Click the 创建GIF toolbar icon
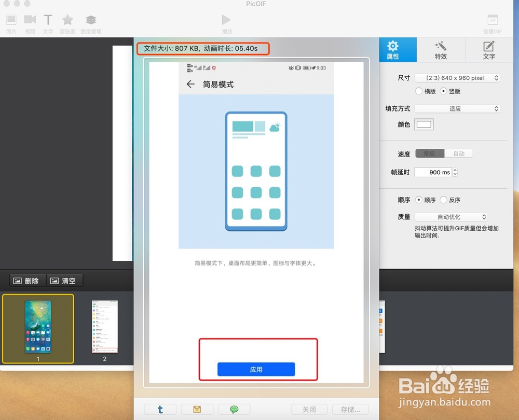This screenshot has height=420, width=519. click(493, 23)
